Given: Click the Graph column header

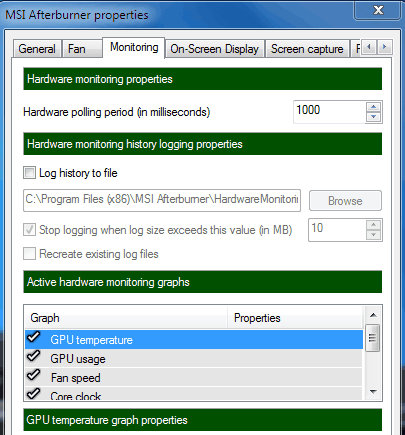Looking at the screenshot, I should coord(126,318).
